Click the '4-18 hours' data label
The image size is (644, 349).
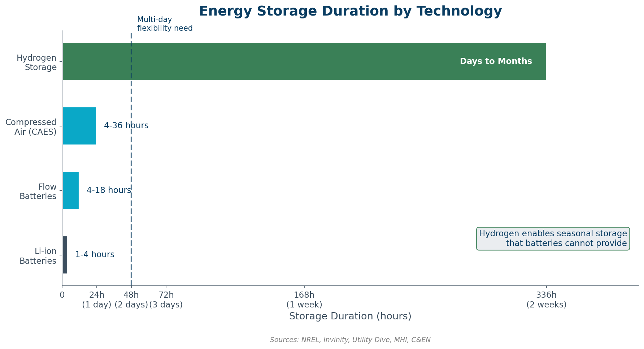(109, 190)
